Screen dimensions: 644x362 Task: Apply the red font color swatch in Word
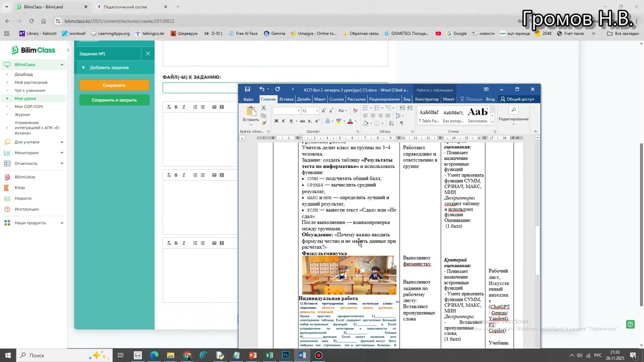[350, 121]
